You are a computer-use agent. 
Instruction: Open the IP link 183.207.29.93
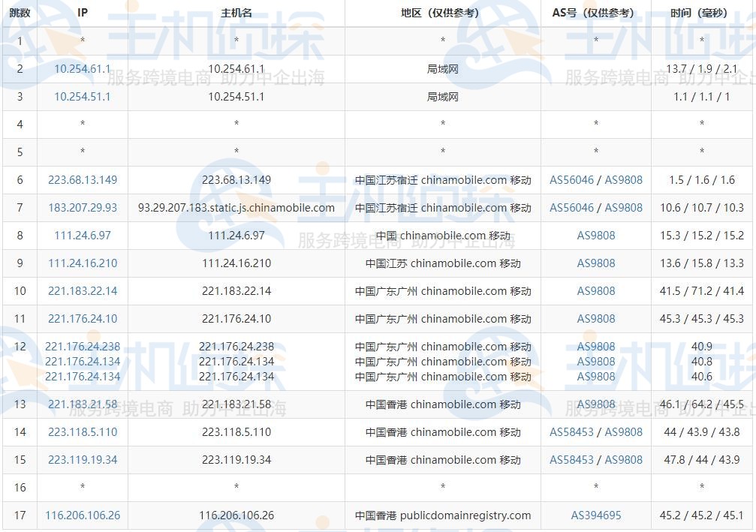(x=82, y=208)
